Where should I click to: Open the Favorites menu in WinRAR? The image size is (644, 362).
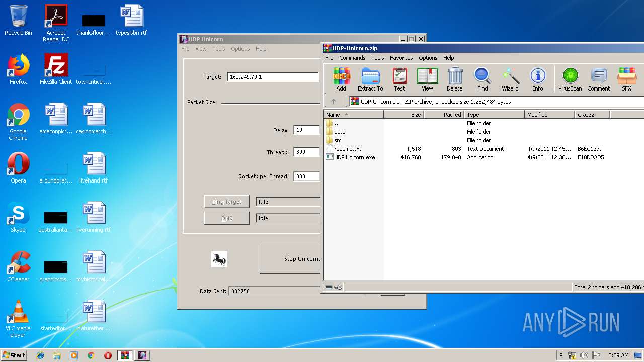click(401, 58)
